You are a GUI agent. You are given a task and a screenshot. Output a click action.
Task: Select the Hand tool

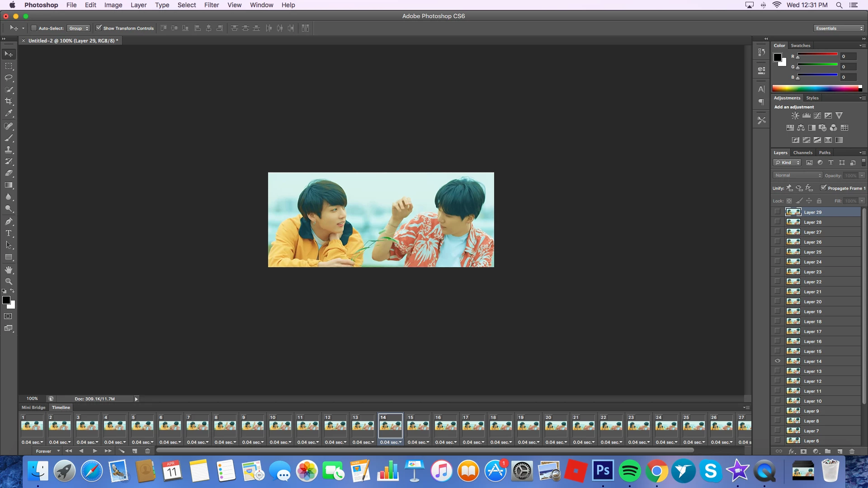(9, 270)
